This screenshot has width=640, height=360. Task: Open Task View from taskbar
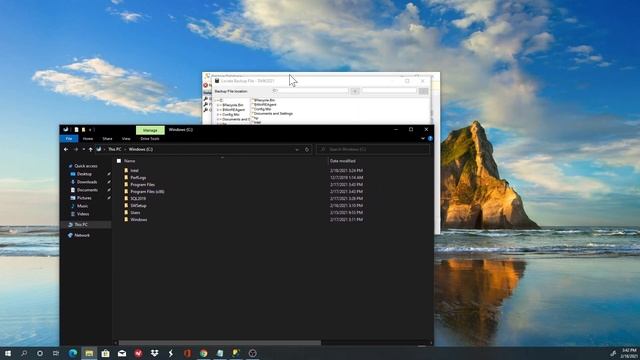point(56,353)
